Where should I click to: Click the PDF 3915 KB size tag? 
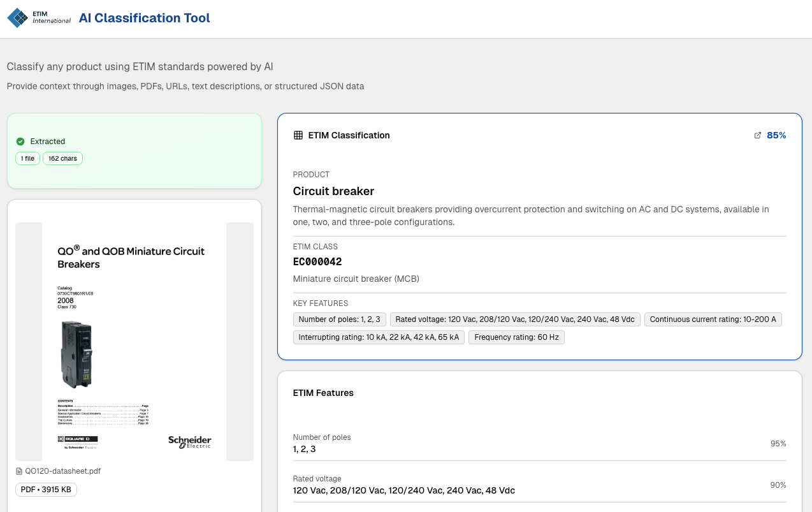click(46, 490)
